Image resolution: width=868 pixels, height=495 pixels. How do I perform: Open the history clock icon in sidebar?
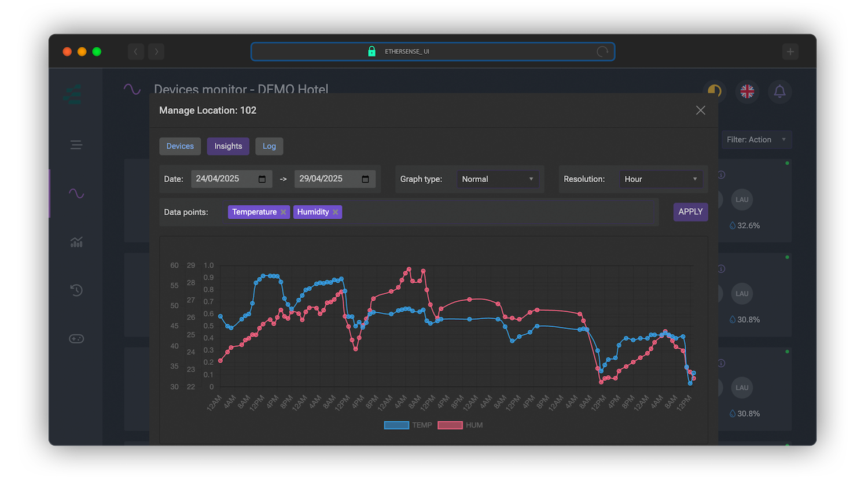click(x=76, y=290)
